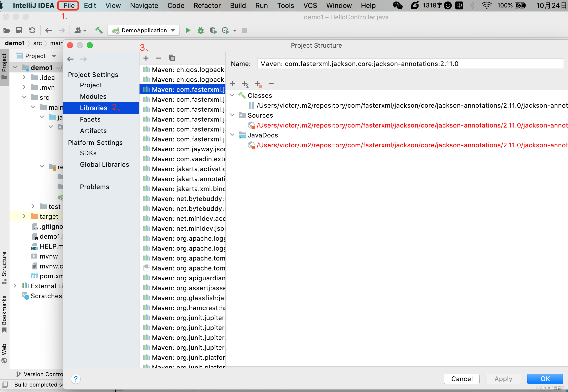The width and height of the screenshot is (568, 392).
Task: Open the user/profile dropdown icon
Action: pos(80,30)
